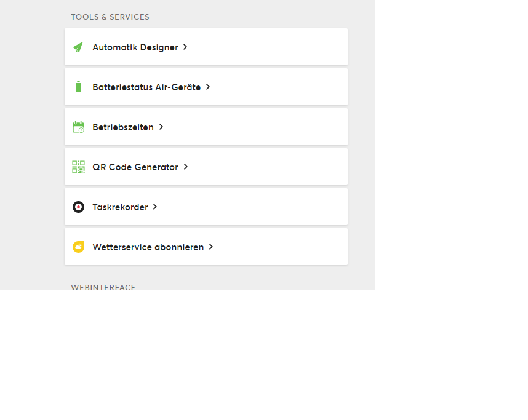Click the QR code icon
This screenshot has height=420, width=528.
tap(78, 167)
